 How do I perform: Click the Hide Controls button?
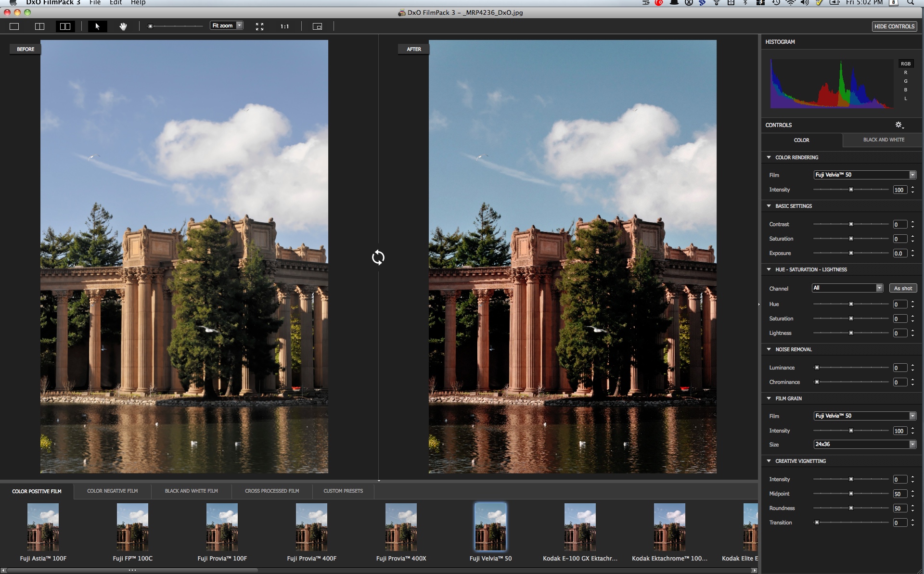(894, 26)
